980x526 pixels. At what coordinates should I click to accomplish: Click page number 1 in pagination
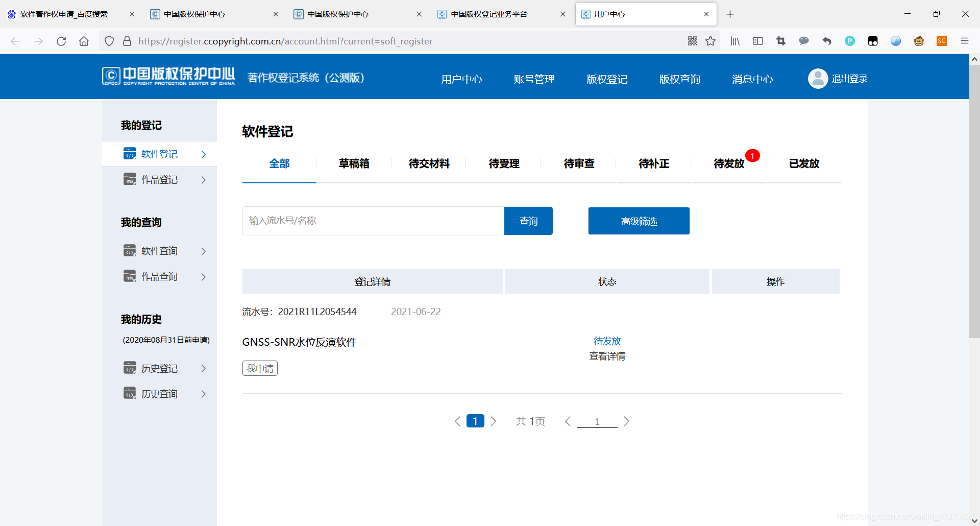point(475,421)
